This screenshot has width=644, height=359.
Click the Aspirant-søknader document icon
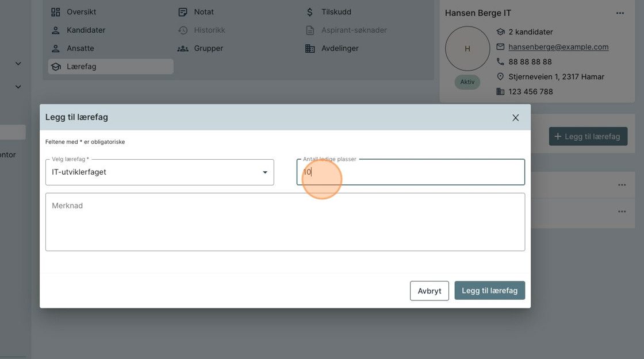tap(310, 30)
